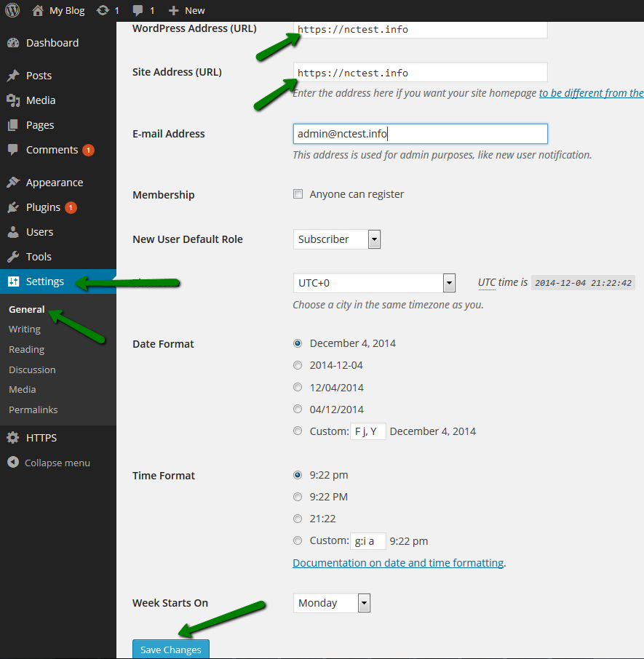Click the Save Changes button
Viewport: 644px width, 659px height.
(x=171, y=649)
